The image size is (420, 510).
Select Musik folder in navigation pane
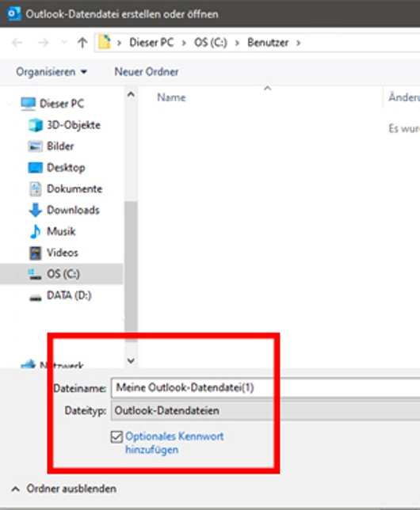(53, 231)
